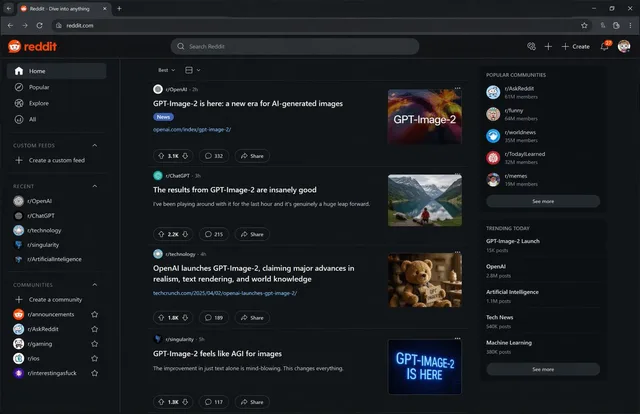Upvote the GPT-Image-2 is here post

coord(161,156)
